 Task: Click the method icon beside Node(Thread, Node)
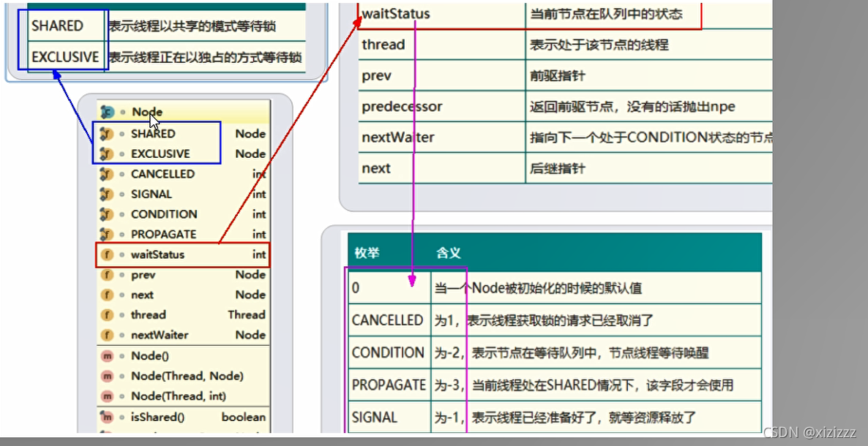[x=106, y=377]
